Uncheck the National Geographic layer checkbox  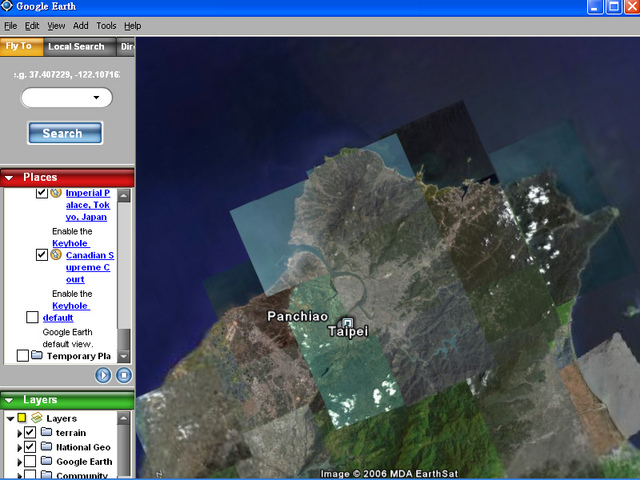click(30, 447)
